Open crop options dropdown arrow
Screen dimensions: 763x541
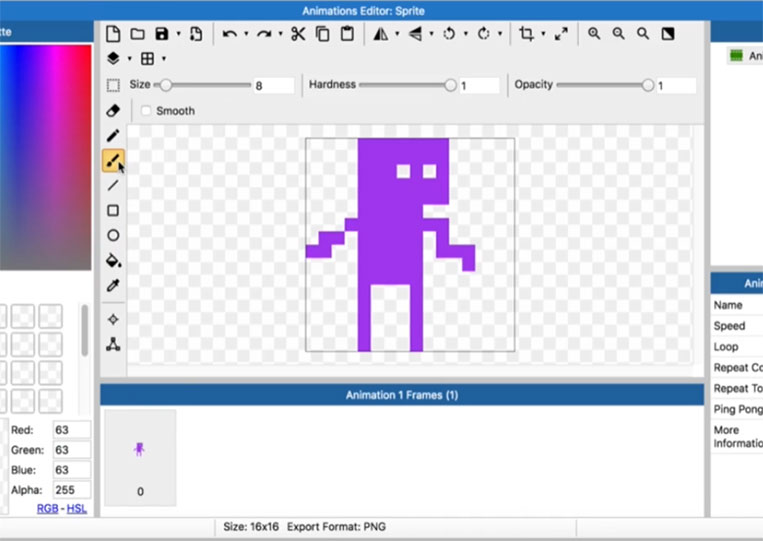tap(543, 34)
